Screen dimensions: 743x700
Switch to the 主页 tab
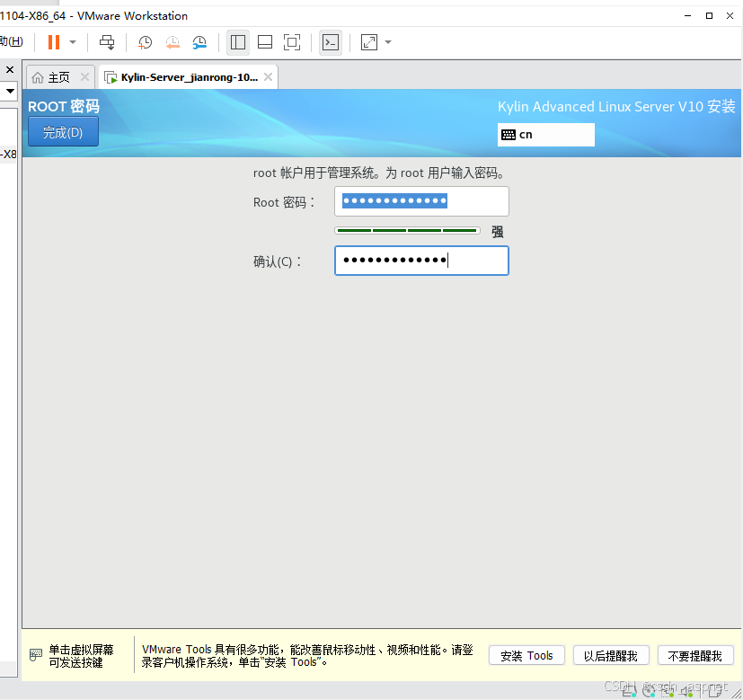[58, 77]
